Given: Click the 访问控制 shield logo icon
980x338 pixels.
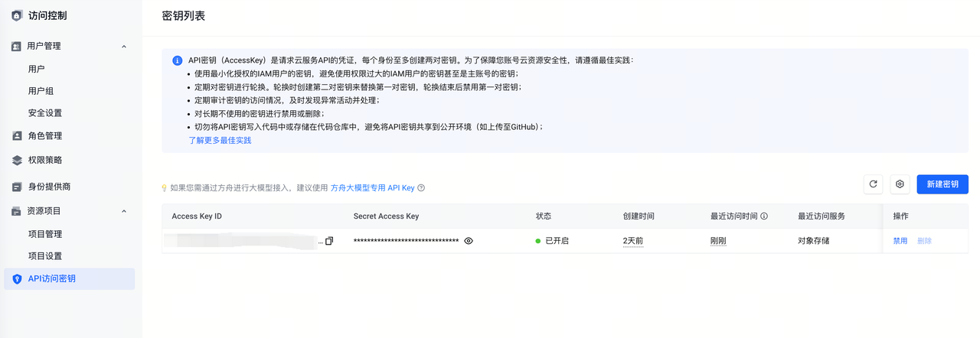Looking at the screenshot, I should click(x=17, y=15).
